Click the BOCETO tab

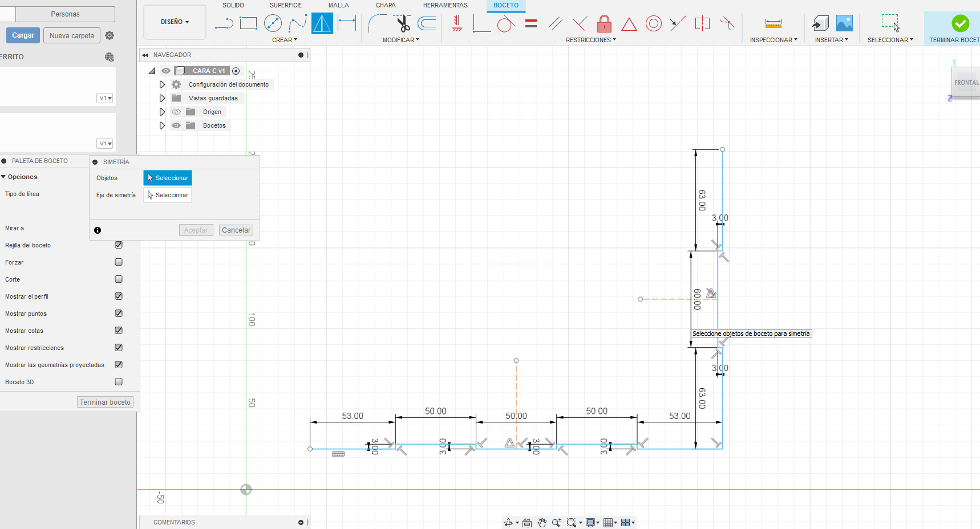(x=506, y=5)
